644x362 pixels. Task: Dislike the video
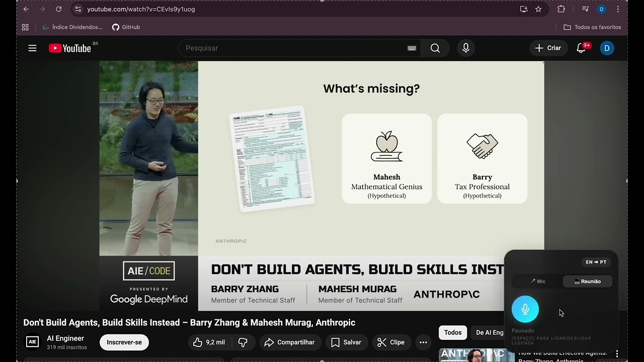coord(243,342)
